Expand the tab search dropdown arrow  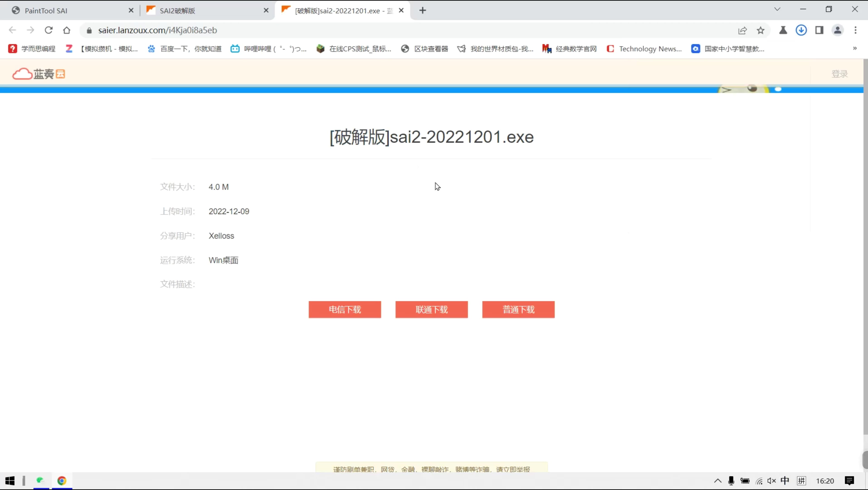777,10
